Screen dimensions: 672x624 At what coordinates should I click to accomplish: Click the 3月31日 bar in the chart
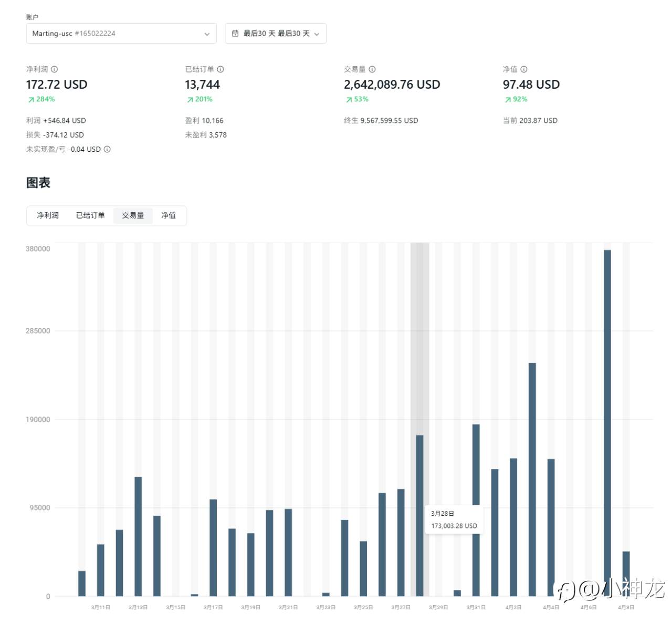click(x=476, y=510)
